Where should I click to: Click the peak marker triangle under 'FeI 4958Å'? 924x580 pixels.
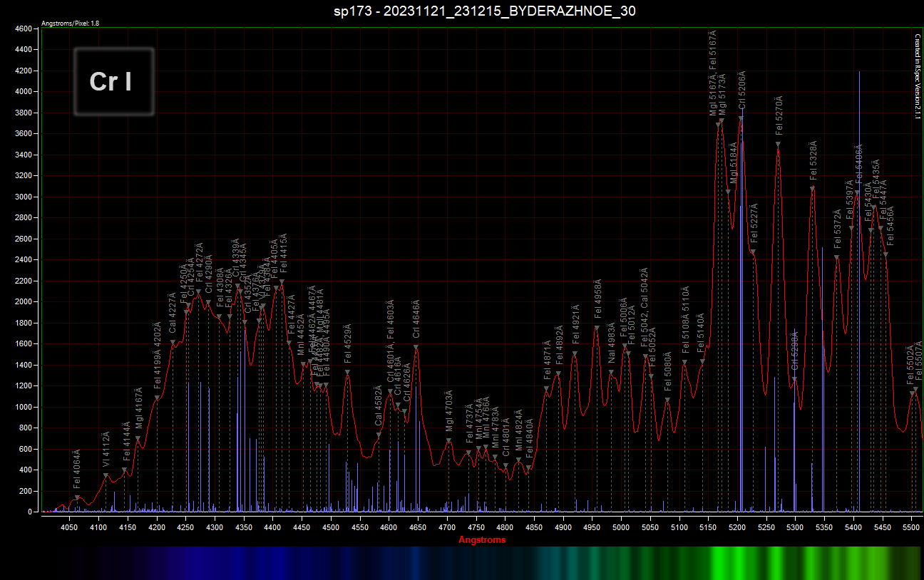597,328
